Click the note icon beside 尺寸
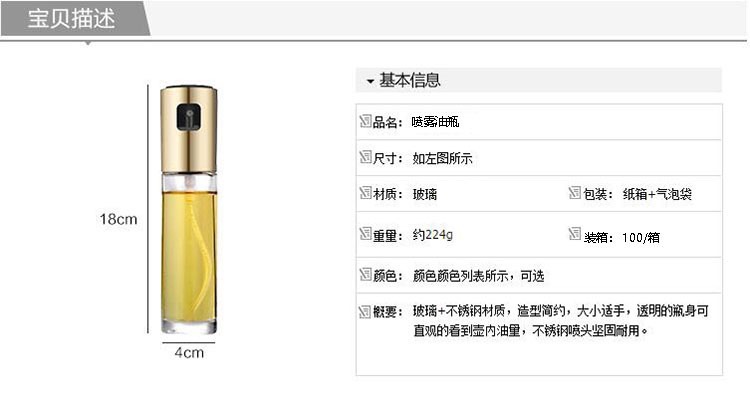This screenshot has width=750, height=400. coord(365,157)
